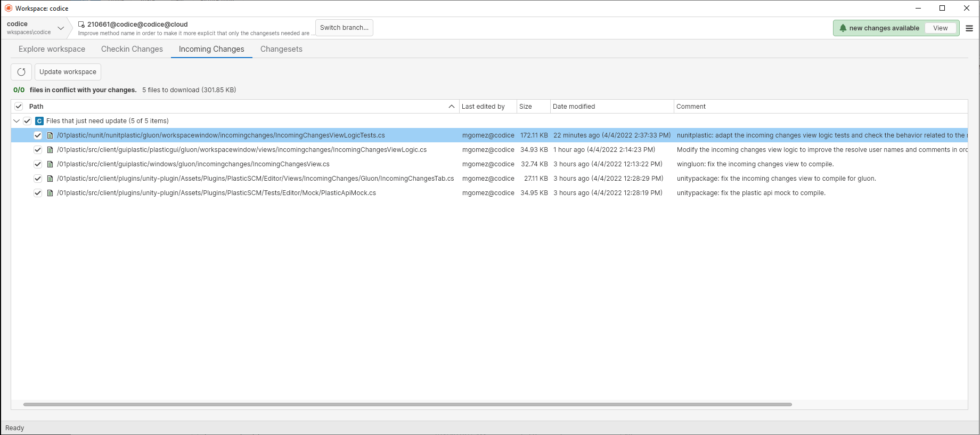Image resolution: width=980 pixels, height=435 pixels.
Task: Click the Last edited by column header
Action: 488,107
